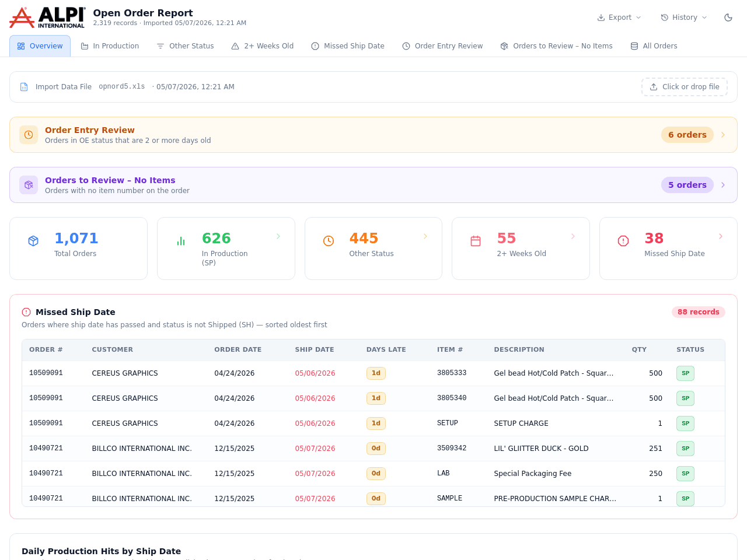
Task: Select the All Orders tab
Action: [x=654, y=46]
